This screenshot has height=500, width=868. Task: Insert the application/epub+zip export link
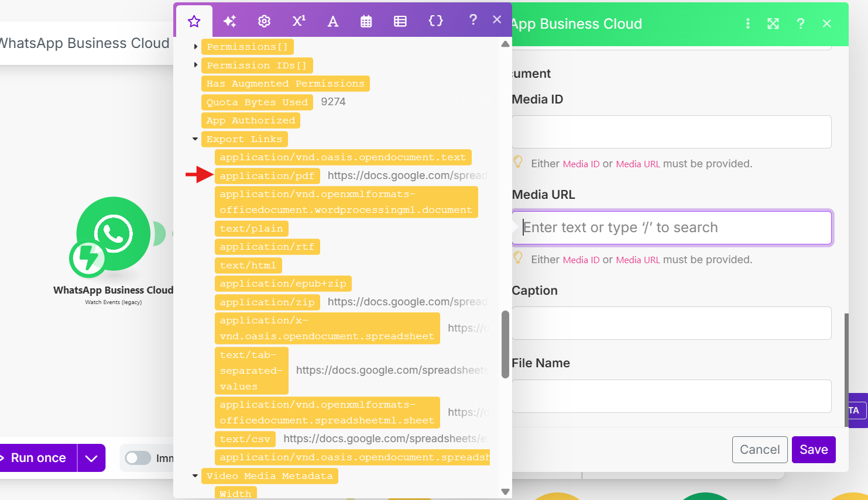tap(283, 284)
